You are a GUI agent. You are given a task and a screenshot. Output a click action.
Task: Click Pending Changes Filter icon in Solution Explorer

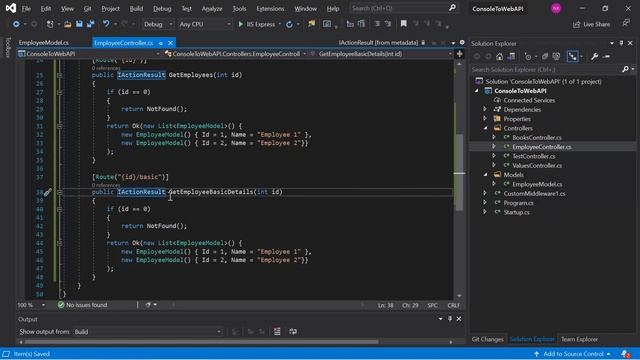pos(528,56)
